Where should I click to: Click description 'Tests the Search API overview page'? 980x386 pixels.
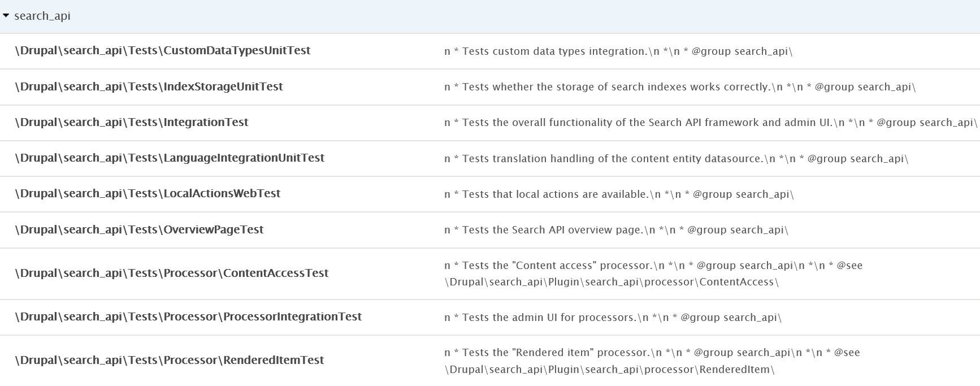click(x=616, y=230)
